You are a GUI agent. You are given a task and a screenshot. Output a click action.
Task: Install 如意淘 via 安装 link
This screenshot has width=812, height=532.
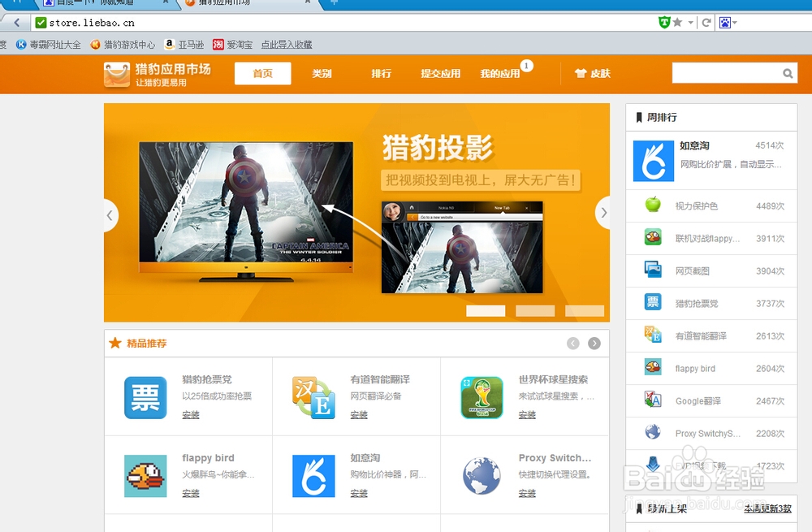[359, 494]
